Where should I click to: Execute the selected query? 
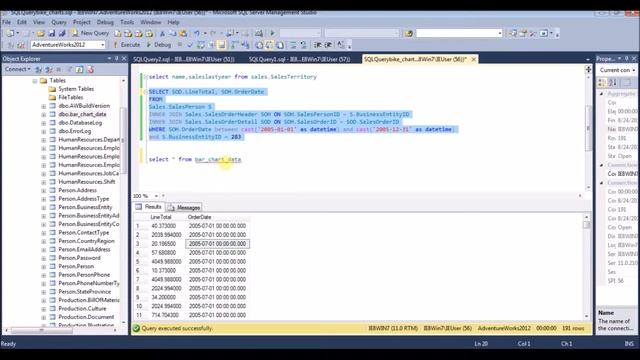pos(127,44)
